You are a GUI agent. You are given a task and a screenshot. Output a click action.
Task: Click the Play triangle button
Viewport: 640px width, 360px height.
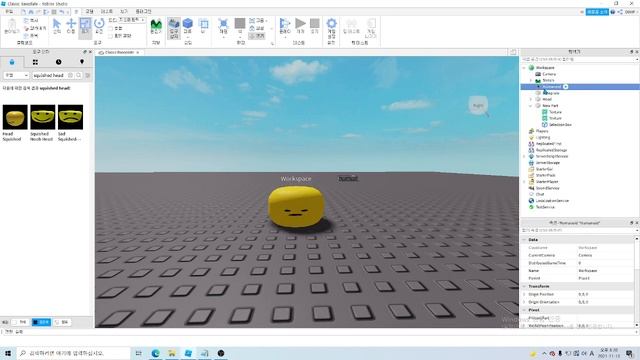pos(300,25)
